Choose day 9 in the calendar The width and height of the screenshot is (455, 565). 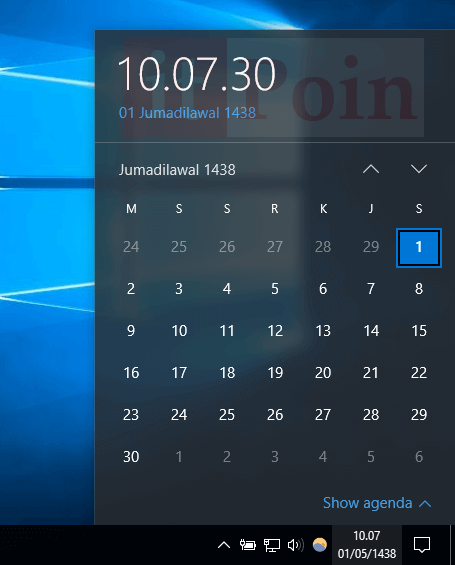131,331
